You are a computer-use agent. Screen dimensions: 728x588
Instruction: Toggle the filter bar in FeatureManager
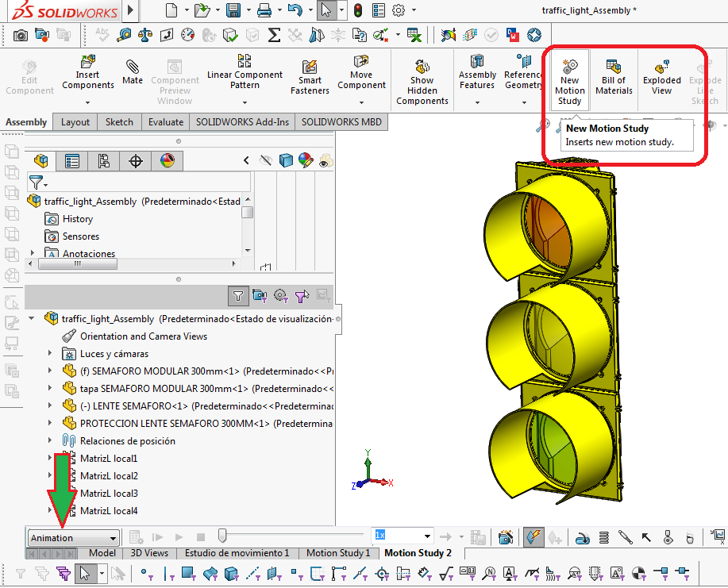pos(238,295)
